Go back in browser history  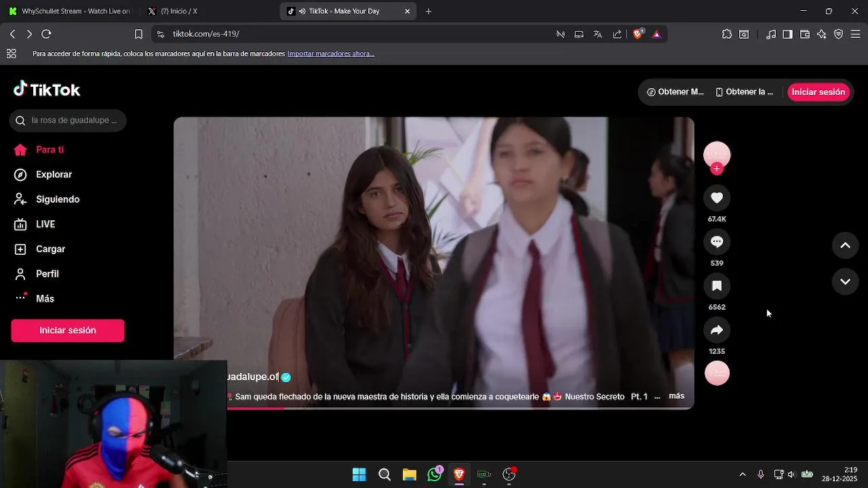tap(12, 34)
